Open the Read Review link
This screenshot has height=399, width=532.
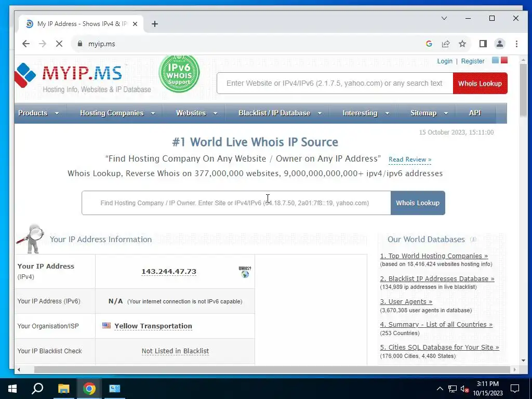[410, 159]
